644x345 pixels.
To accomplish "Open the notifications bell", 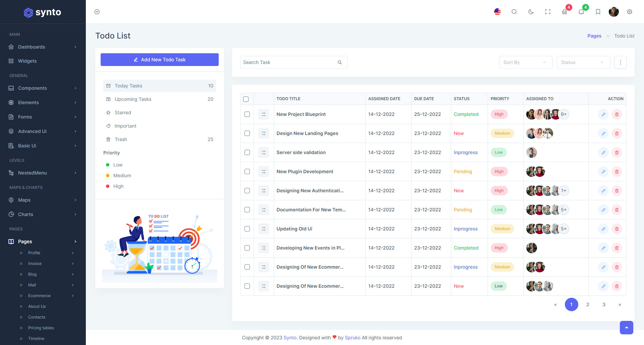I will coord(581,12).
